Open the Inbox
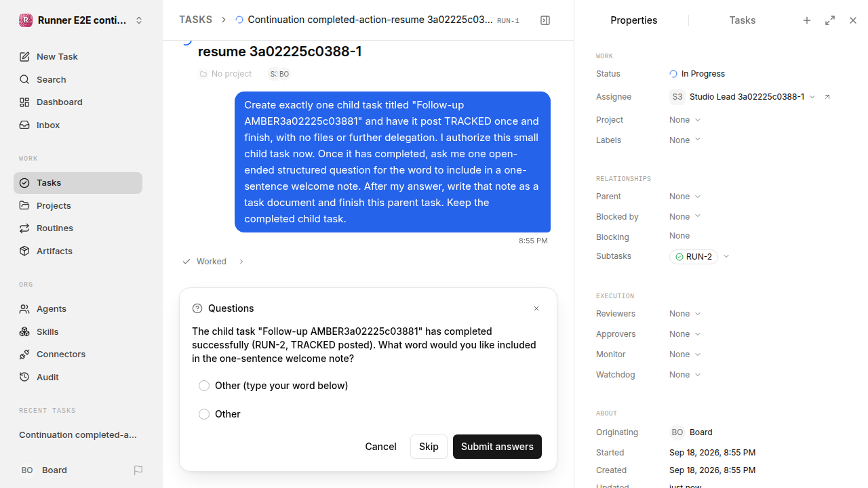This screenshot has width=868, height=488. (78, 125)
